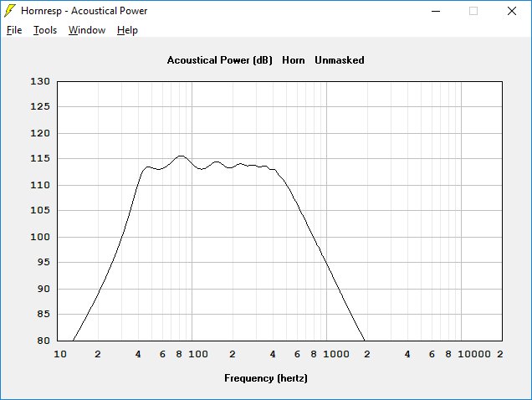Click the 90 dB y-axis value
Image resolution: width=532 pixels, height=400 pixels.
pyautogui.click(x=43, y=289)
